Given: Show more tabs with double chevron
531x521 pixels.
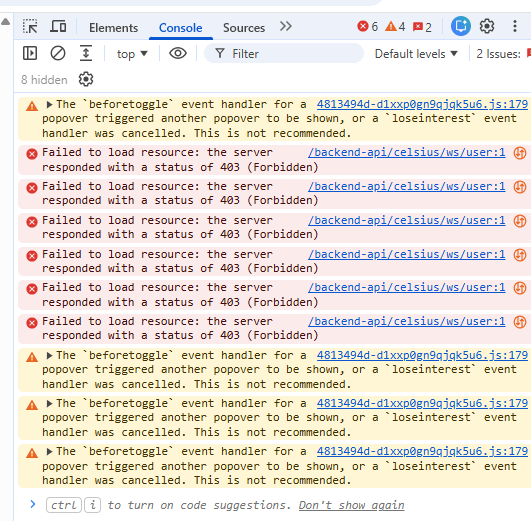Looking at the screenshot, I should click(285, 26).
